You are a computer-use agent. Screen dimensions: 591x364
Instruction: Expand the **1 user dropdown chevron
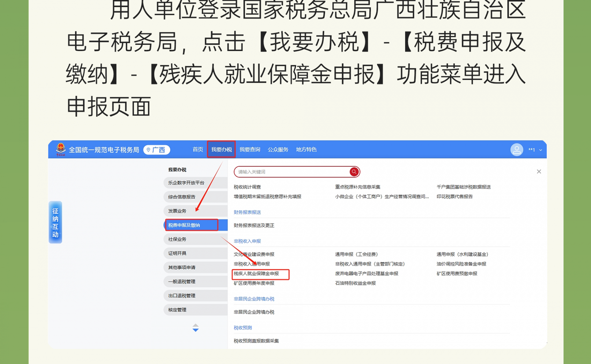pyautogui.click(x=541, y=150)
